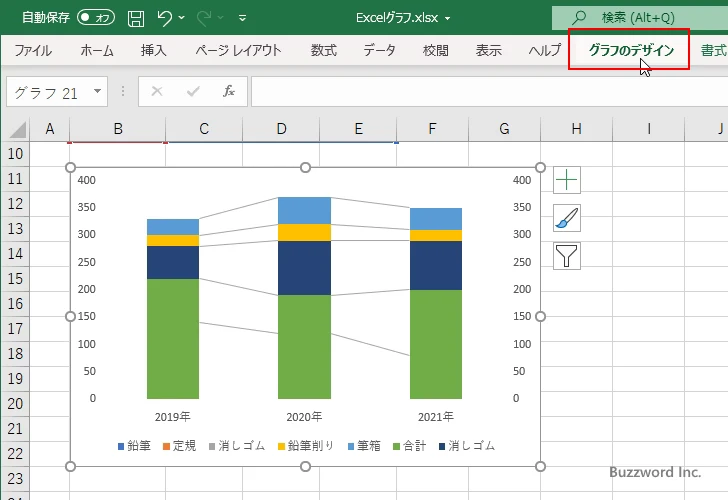Click the formula bar input area
Image resolution: width=728 pixels, height=500 pixels.
click(x=490, y=91)
